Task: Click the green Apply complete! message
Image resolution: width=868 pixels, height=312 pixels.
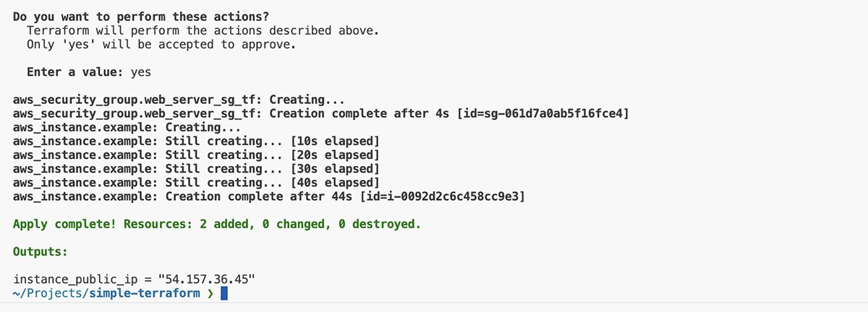Action: click(x=217, y=225)
